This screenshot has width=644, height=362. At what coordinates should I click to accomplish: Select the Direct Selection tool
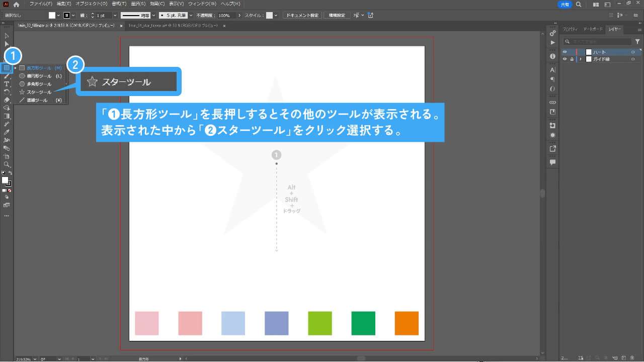(x=7, y=44)
